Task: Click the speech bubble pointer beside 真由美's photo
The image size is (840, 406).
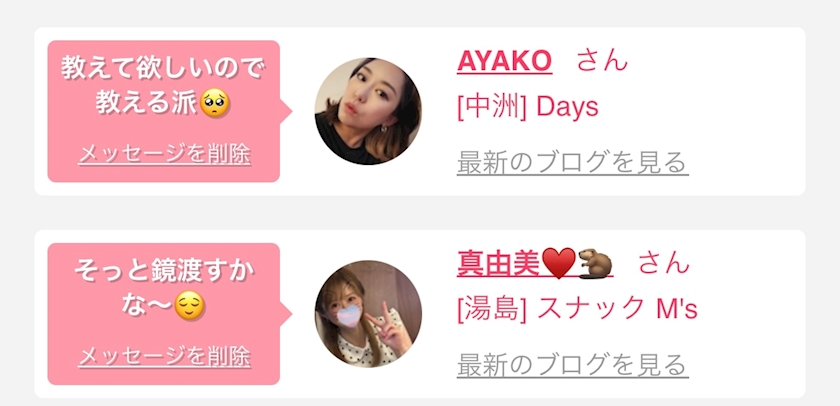Action: click(x=286, y=314)
